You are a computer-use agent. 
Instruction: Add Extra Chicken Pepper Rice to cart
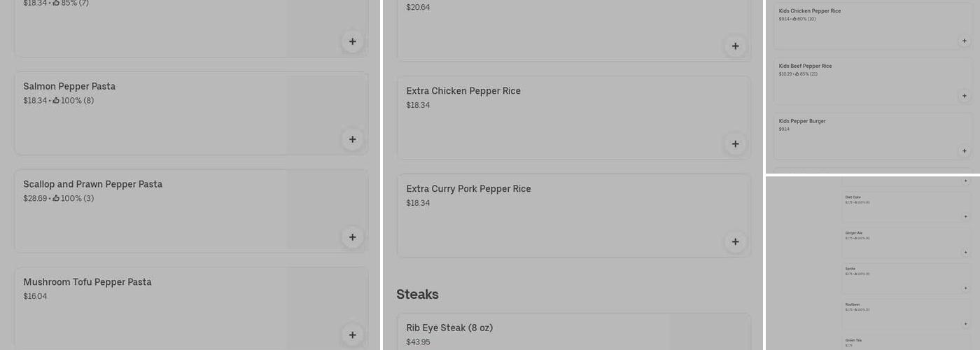click(x=735, y=144)
